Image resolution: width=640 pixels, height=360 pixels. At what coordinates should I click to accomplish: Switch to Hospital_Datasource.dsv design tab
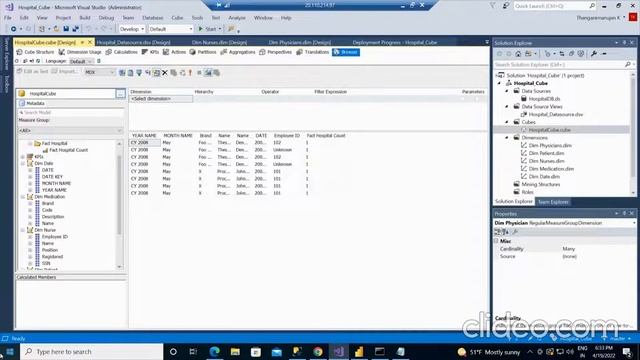(x=133, y=42)
